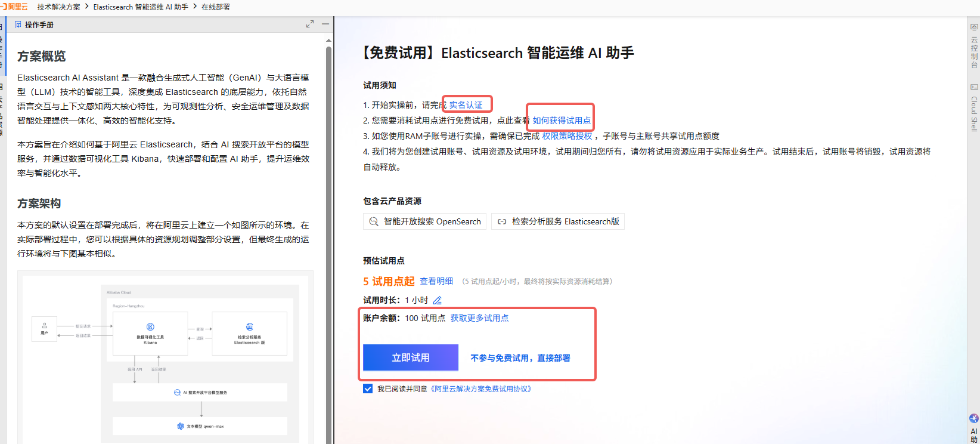Viewport: 980px width, 444px height.
Task: Click scrollbar up arrow in manual panel
Action: 328,40
